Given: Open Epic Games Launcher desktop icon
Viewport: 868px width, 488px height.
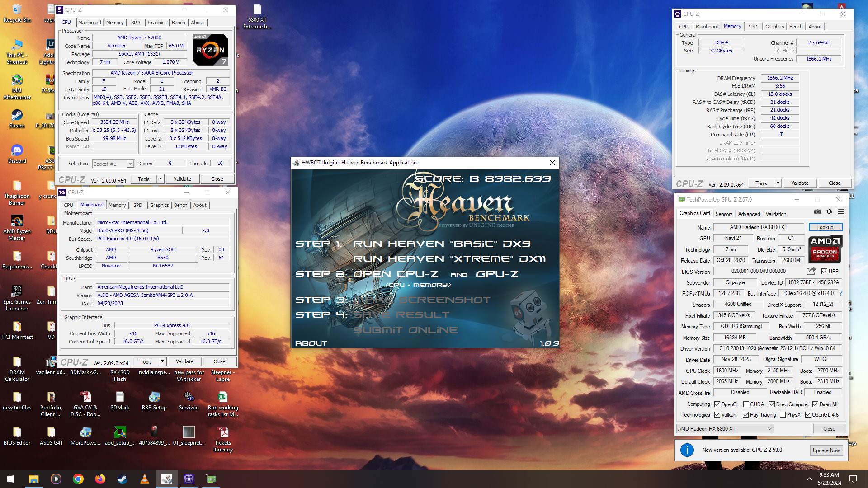Looking at the screenshot, I should point(17,299).
